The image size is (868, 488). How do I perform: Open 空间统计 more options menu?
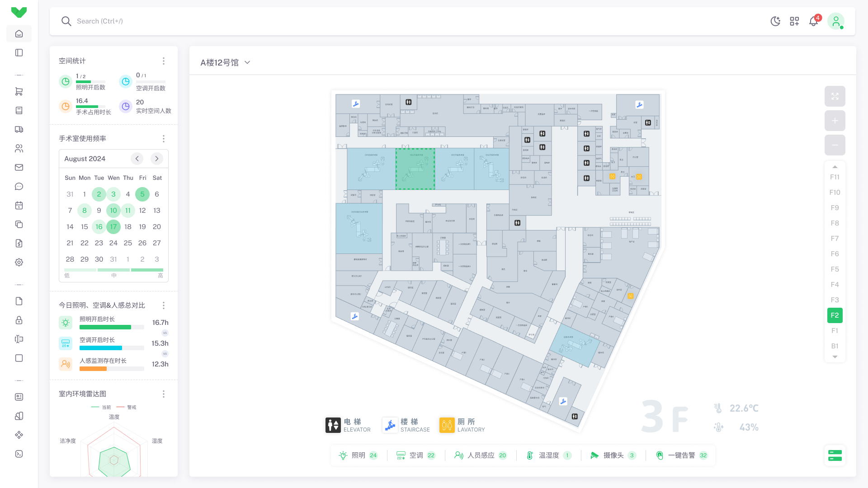click(x=164, y=61)
